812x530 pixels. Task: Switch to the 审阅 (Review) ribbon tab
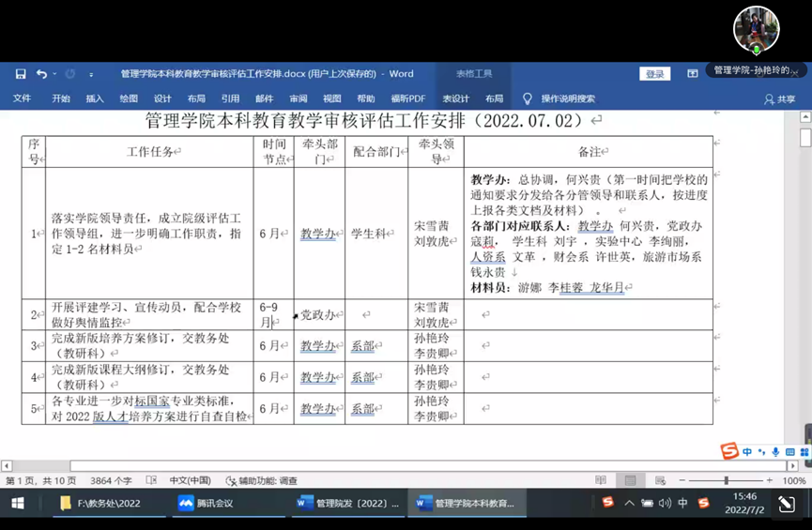[299, 98]
